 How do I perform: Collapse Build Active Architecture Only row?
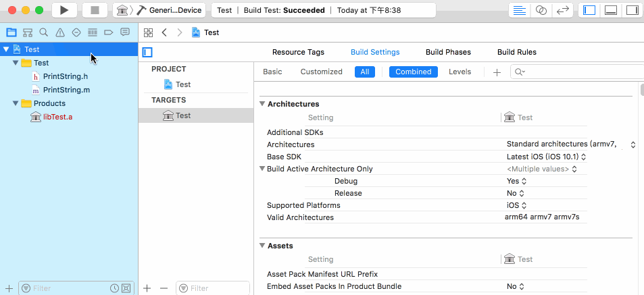(262, 169)
